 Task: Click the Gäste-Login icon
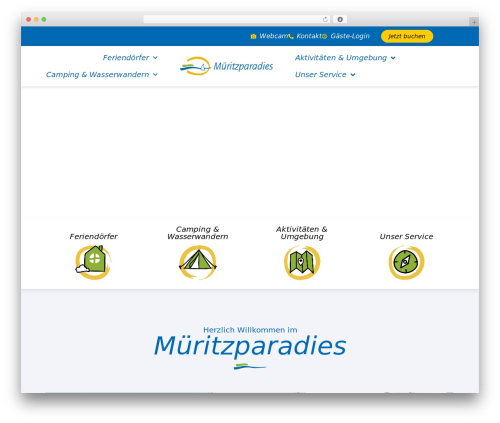tap(324, 36)
